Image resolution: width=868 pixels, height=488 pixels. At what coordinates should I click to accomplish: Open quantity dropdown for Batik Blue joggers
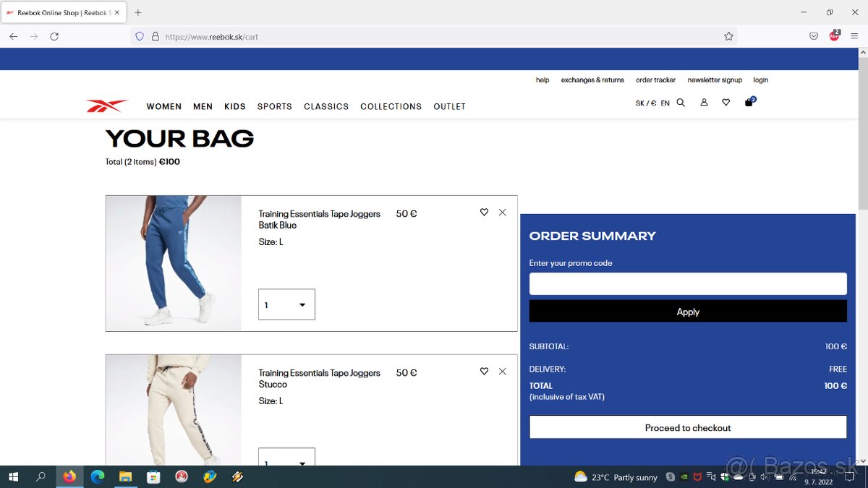coord(286,304)
